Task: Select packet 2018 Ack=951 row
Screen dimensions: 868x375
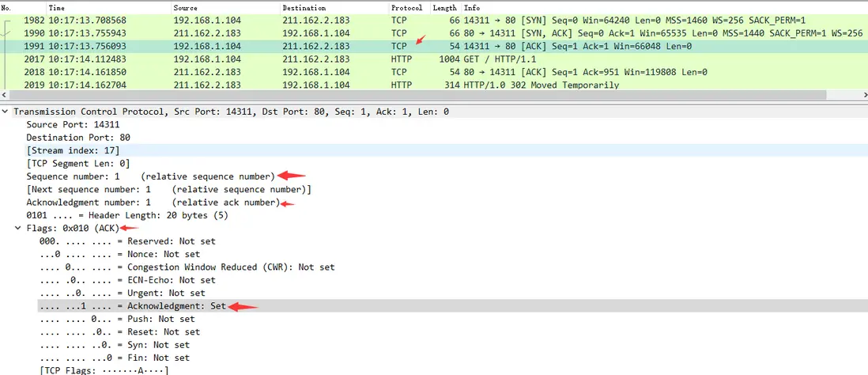Action: click(x=434, y=72)
